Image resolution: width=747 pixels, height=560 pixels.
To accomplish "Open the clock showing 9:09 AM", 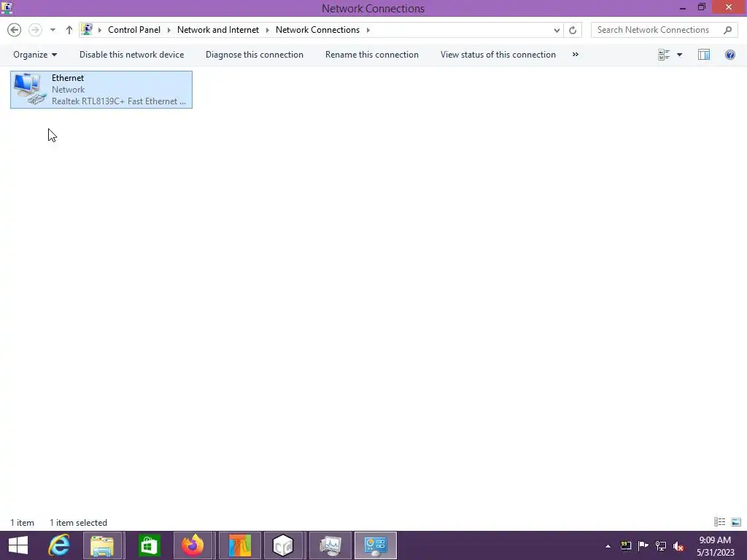I will point(715,546).
